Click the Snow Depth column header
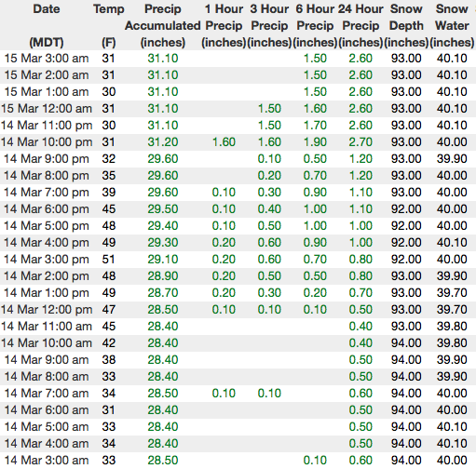This screenshot has height=469, width=476. click(406, 25)
